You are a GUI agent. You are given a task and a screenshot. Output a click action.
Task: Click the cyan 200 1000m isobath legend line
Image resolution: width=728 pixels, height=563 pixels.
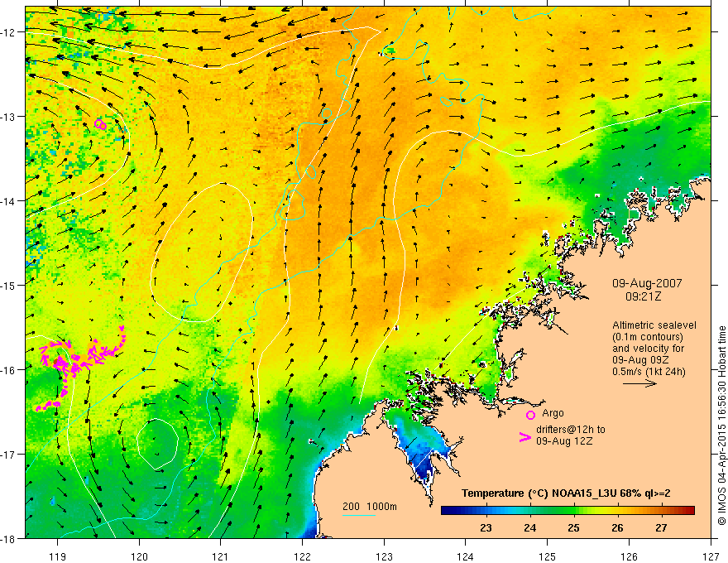click(x=359, y=516)
